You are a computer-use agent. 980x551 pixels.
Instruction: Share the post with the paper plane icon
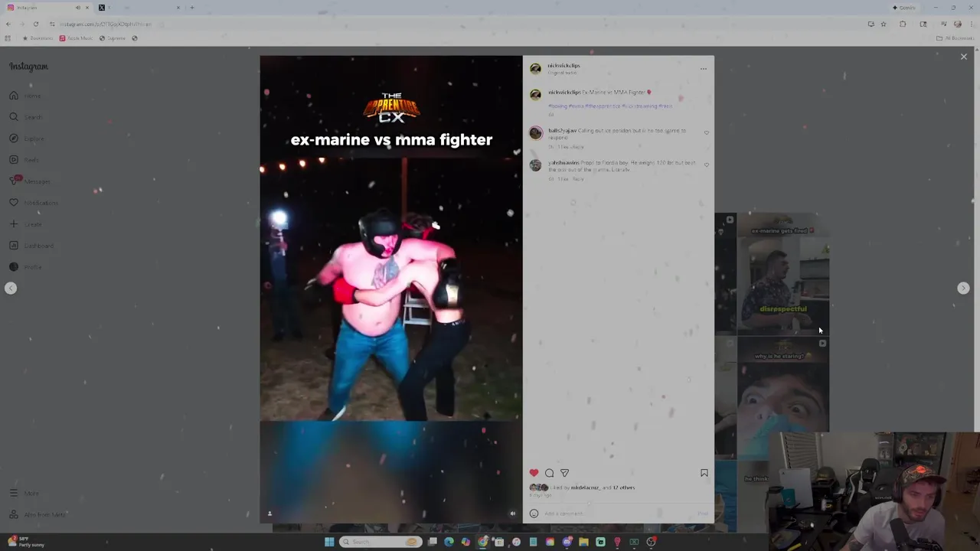pyautogui.click(x=564, y=473)
